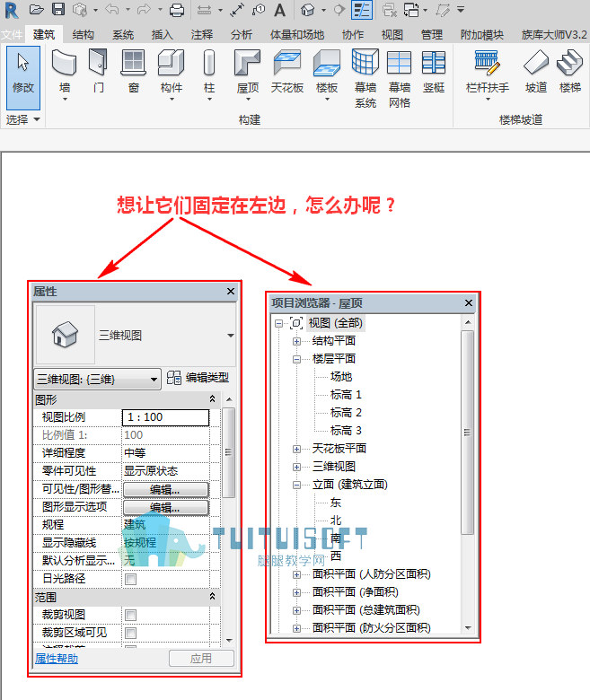
Task: Click the 幕墙网格 (Curtain Grid) tool
Action: point(400,79)
